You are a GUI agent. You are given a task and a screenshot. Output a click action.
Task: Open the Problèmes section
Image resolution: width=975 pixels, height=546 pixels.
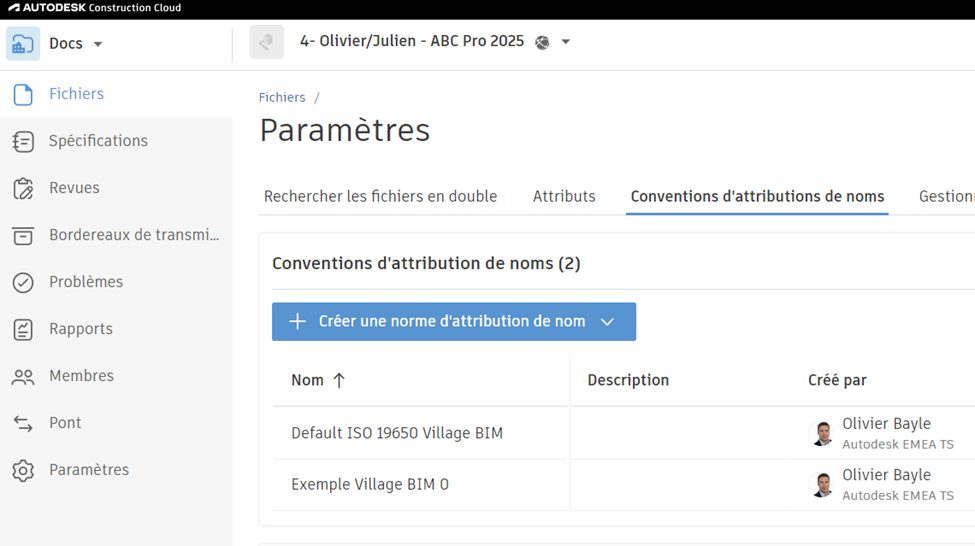pyautogui.click(x=86, y=282)
